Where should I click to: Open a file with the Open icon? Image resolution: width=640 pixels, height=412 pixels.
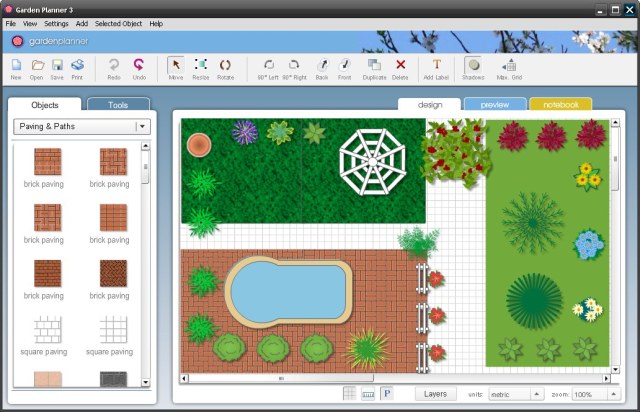tap(37, 68)
